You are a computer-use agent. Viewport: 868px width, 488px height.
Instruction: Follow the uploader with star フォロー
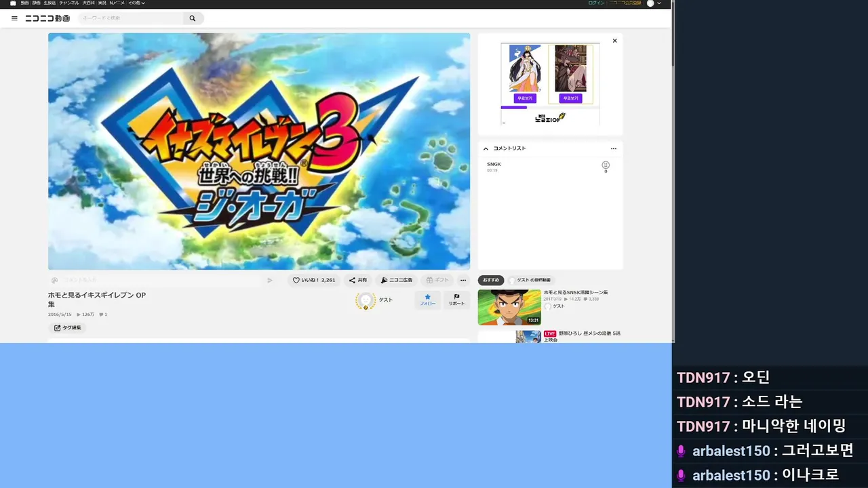coord(427,300)
